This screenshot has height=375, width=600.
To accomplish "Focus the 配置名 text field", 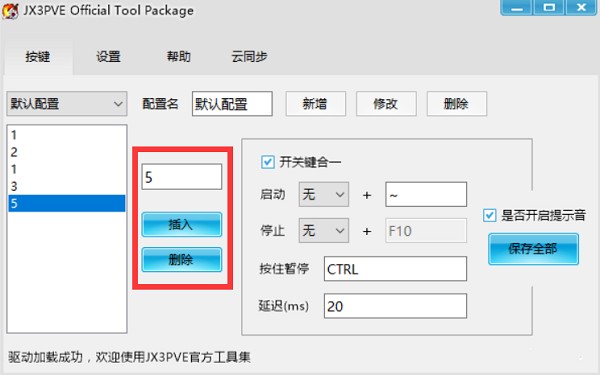I will (x=232, y=104).
